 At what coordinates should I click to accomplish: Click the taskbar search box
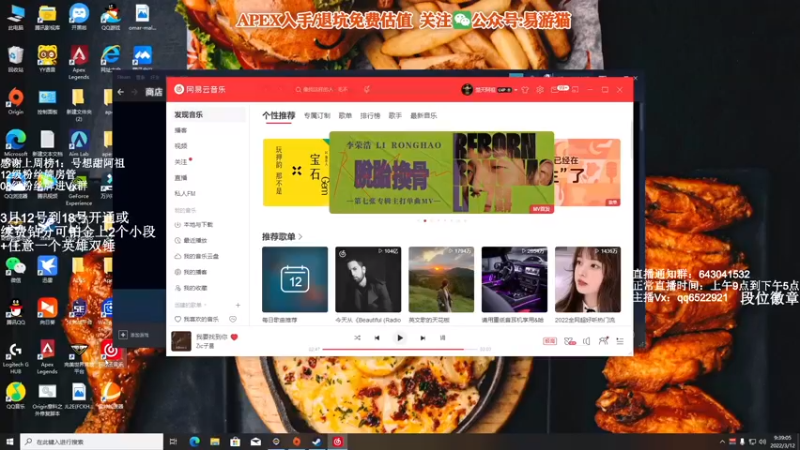point(92,442)
